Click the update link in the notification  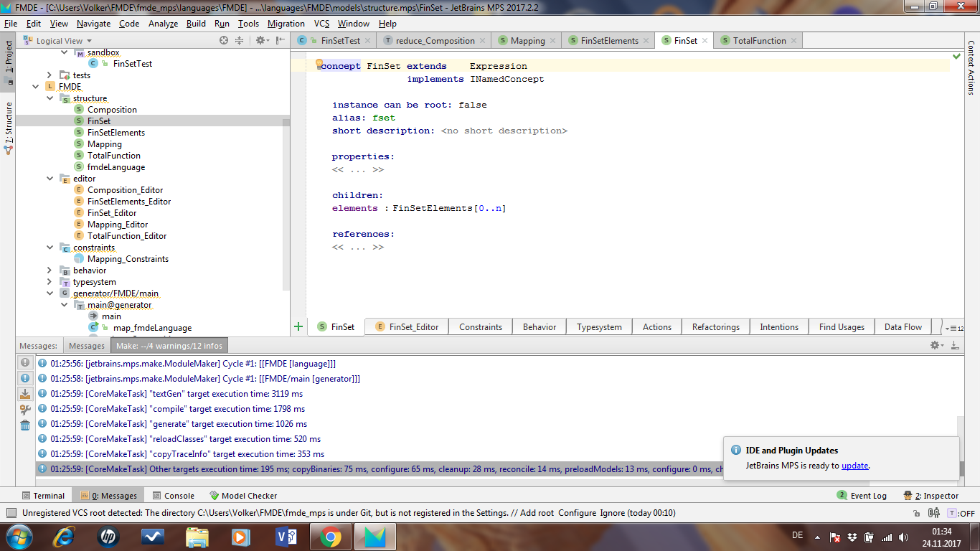tap(854, 466)
